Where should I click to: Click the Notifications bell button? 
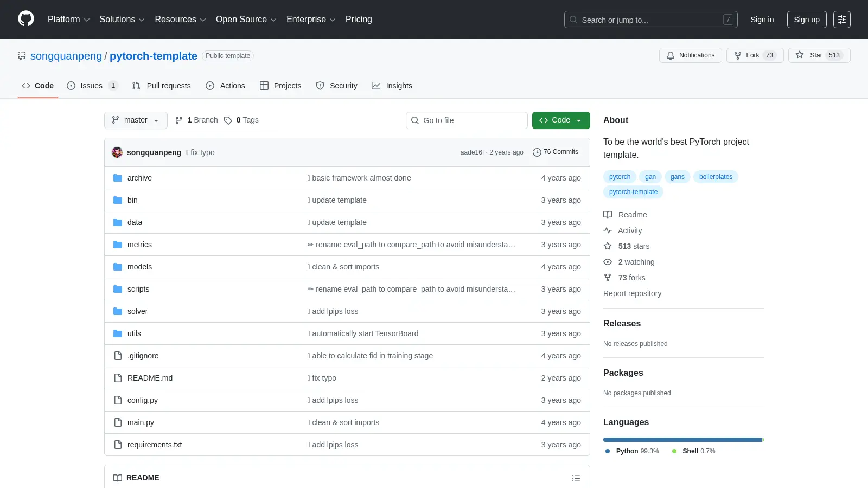pyautogui.click(x=691, y=55)
